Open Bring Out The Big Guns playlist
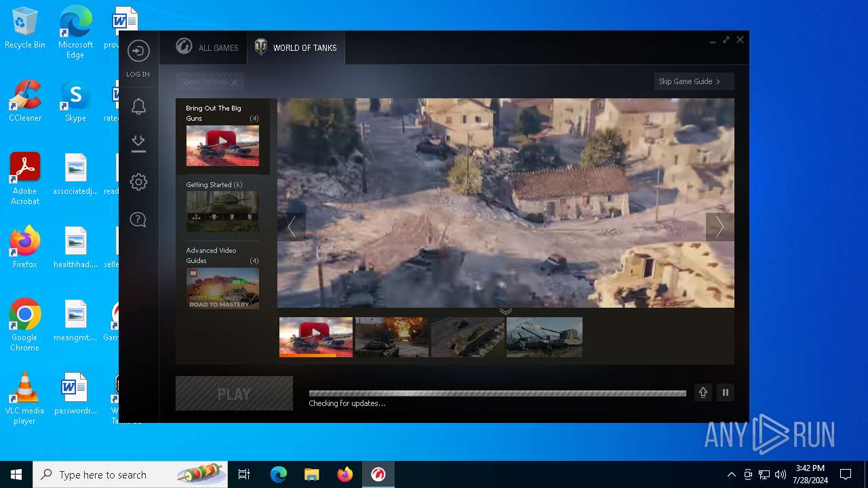Viewport: 868px width, 488px height. click(x=222, y=136)
